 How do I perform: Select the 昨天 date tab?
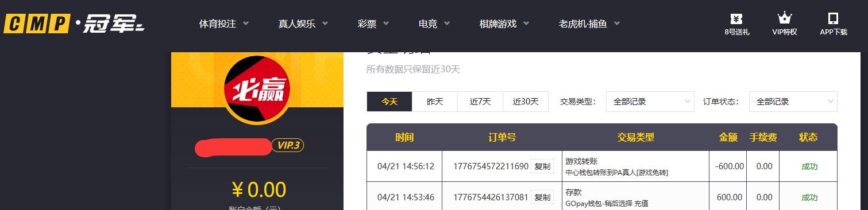click(435, 102)
